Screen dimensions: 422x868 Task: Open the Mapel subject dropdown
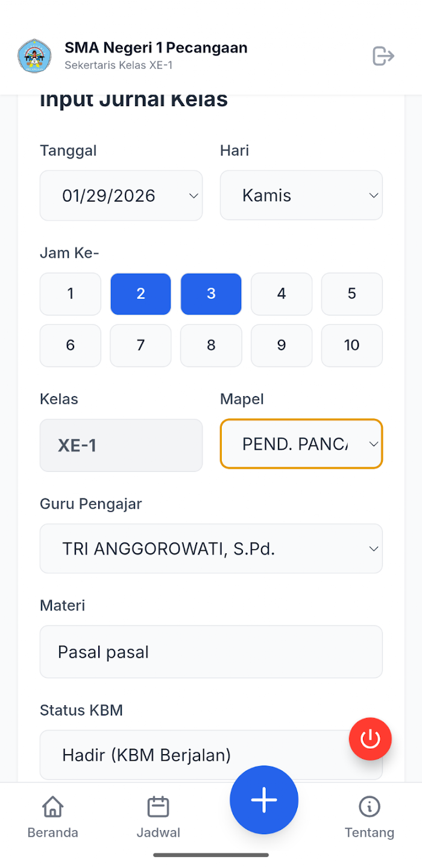click(301, 444)
